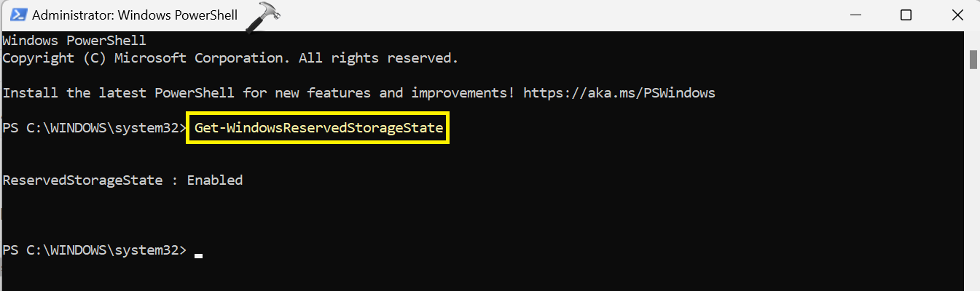
Task: Minimize the PowerShell window
Action: click(853, 15)
